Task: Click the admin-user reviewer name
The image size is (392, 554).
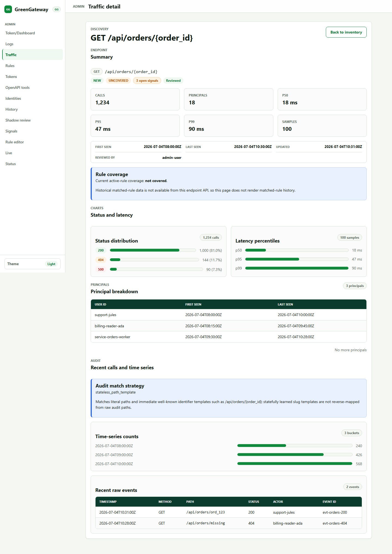Action: coord(172,158)
